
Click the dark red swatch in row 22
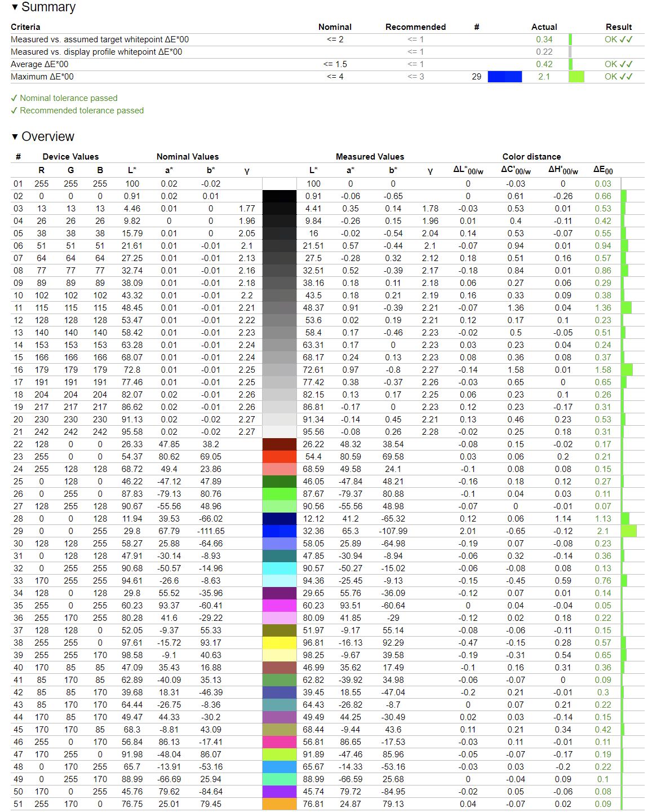tap(280, 444)
